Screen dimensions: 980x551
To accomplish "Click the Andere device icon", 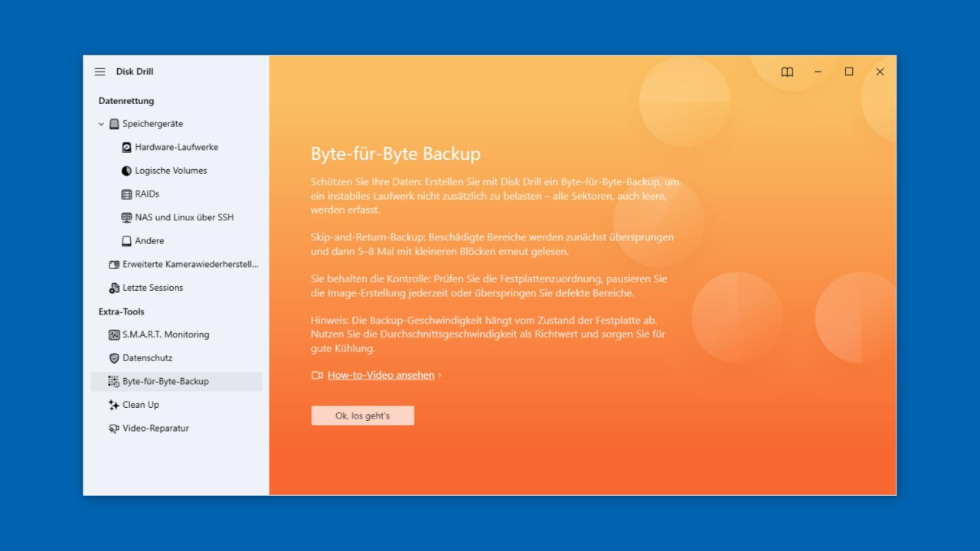I will (127, 241).
